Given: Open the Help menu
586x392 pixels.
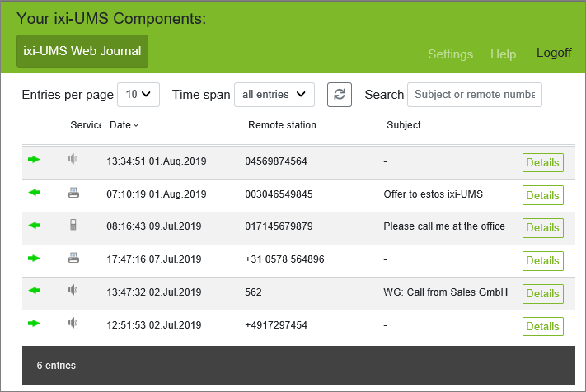Looking at the screenshot, I should (x=503, y=54).
